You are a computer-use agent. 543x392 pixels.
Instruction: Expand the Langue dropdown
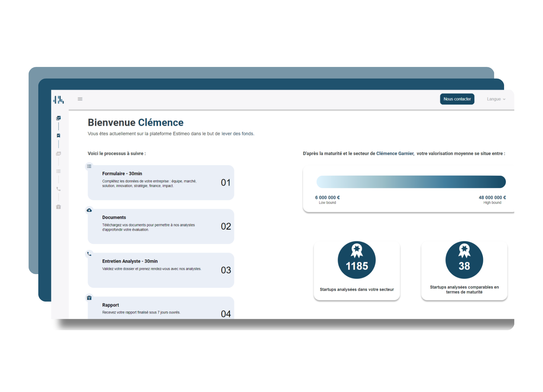[494, 99]
